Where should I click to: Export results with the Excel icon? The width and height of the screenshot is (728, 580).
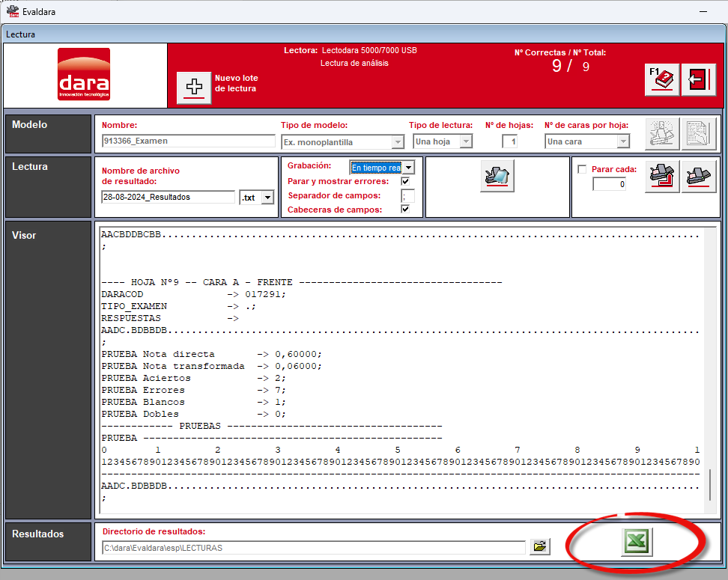tap(637, 542)
